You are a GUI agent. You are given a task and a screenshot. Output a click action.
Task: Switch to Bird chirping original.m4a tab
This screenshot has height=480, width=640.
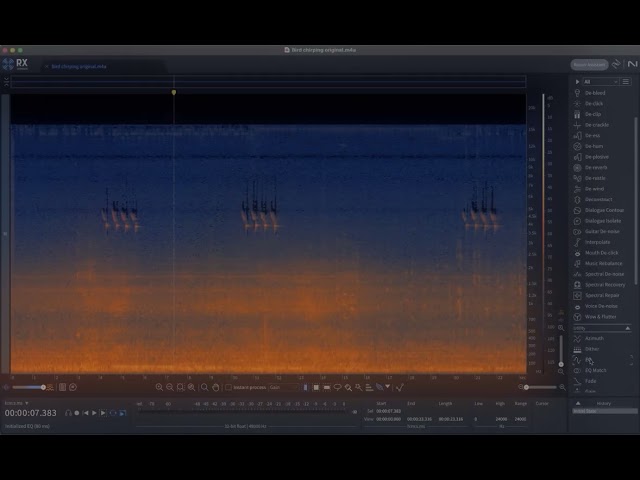click(x=78, y=66)
